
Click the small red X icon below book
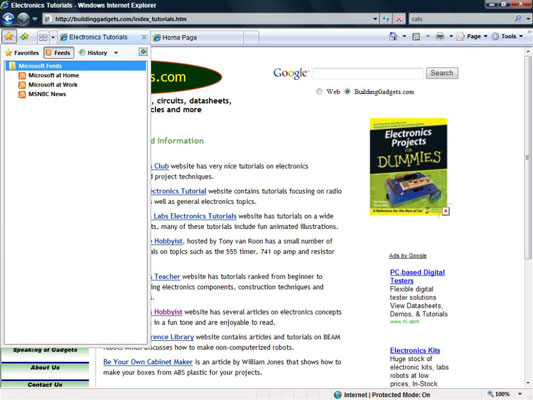[446, 211]
